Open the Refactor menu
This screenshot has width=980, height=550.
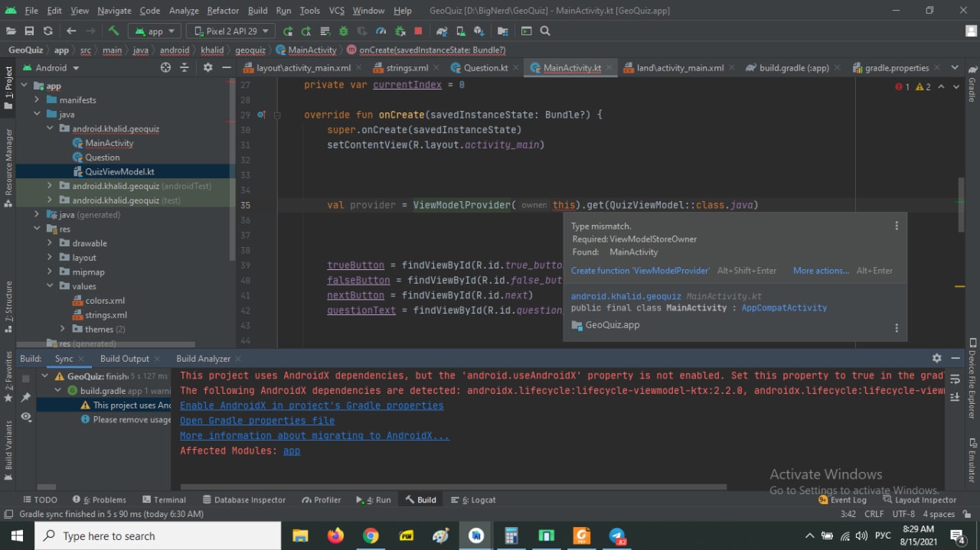point(223,11)
